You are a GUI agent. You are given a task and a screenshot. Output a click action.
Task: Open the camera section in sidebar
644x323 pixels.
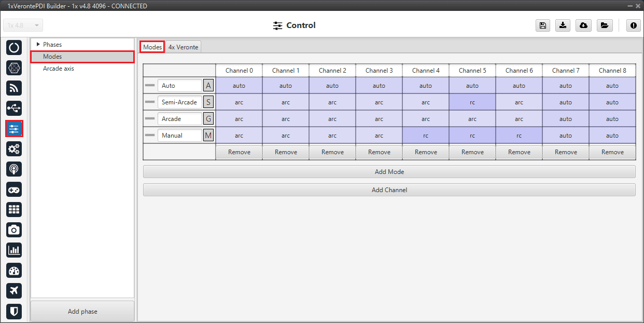14,230
